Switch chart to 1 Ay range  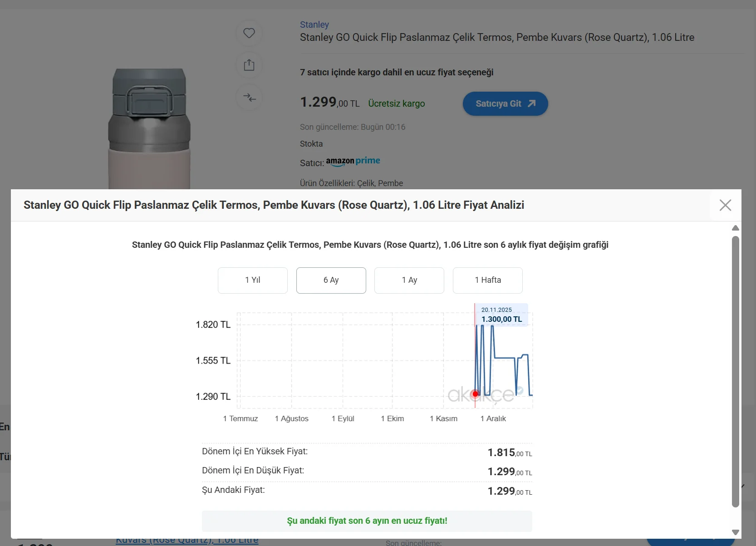[x=409, y=280]
